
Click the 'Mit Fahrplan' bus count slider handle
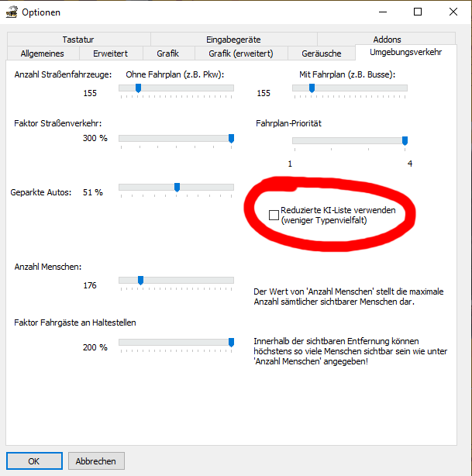[x=312, y=88]
